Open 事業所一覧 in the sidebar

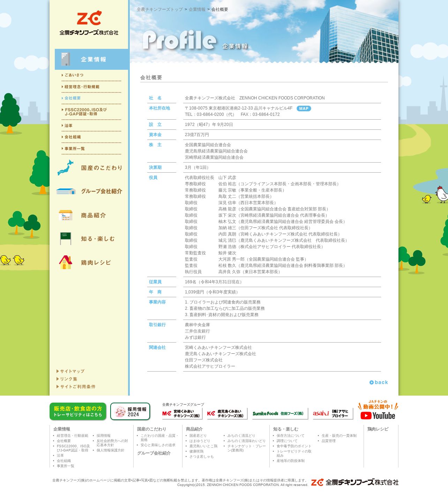click(74, 149)
